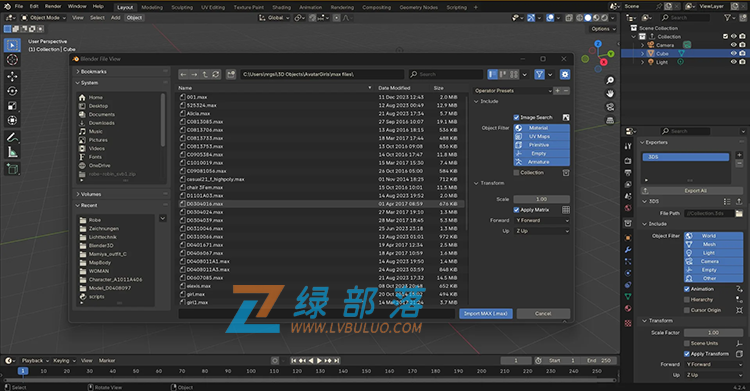Click the Import MAX (.max) button
Viewport: 750px width, 391px height.
pos(486,313)
